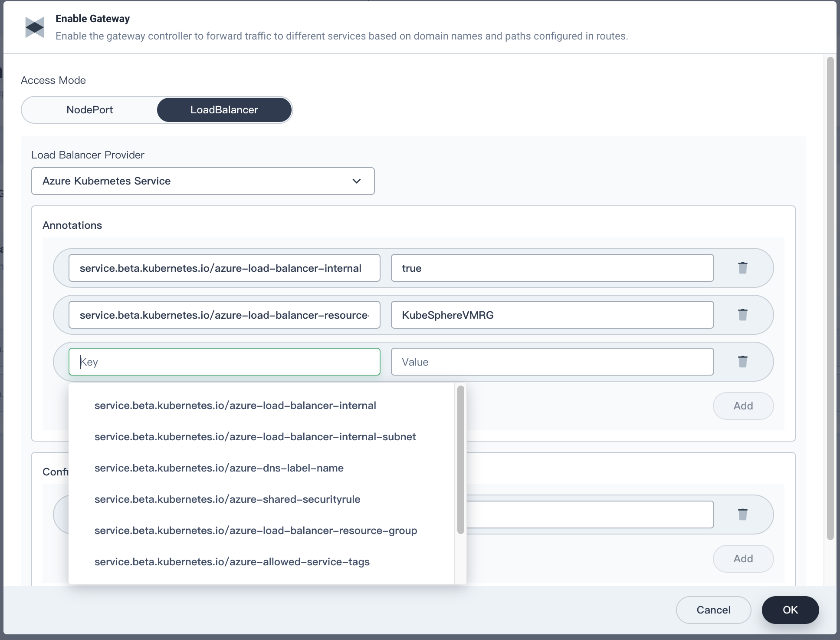Click the true value field
Screen dimensions: 840x640
pos(552,268)
